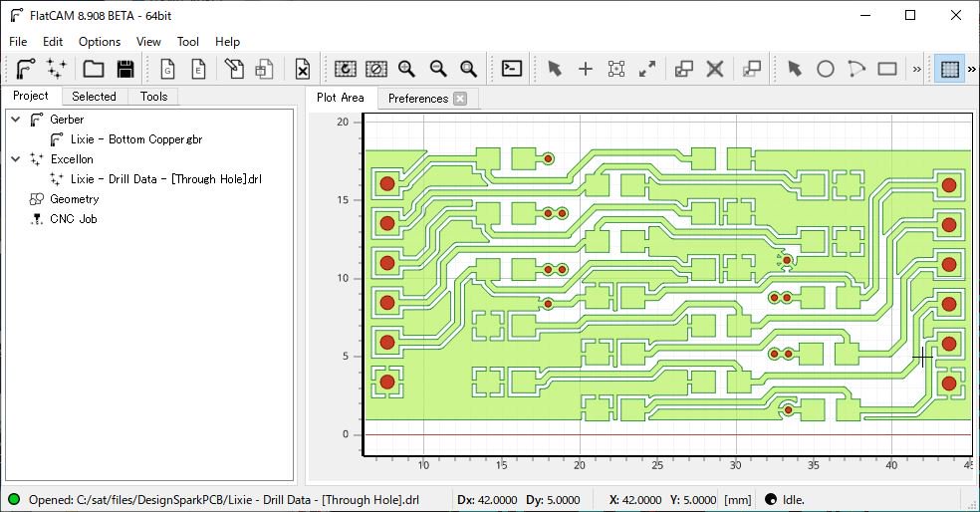The width and height of the screenshot is (980, 512).
Task: Zoom to fit with the magnifier icon
Action: [469, 69]
